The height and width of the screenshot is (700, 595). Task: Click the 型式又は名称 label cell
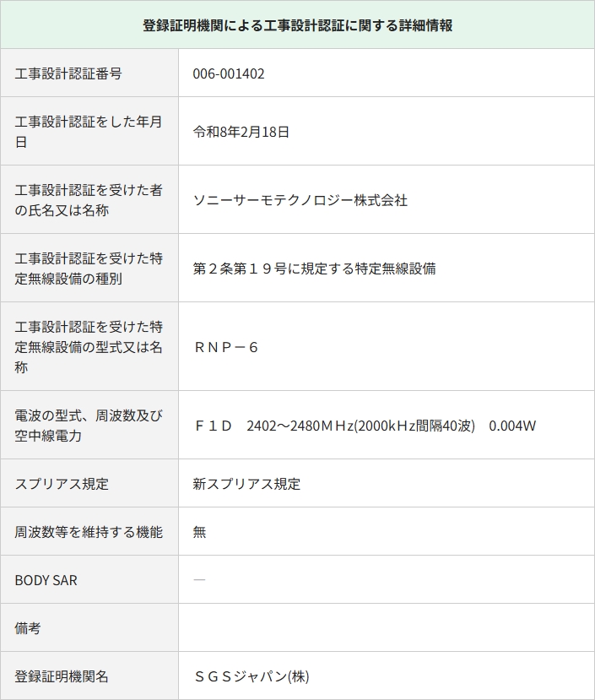(88, 347)
